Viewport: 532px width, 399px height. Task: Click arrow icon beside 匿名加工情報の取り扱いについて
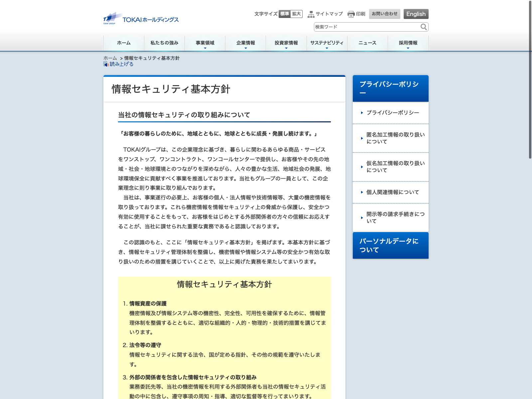coord(362,138)
